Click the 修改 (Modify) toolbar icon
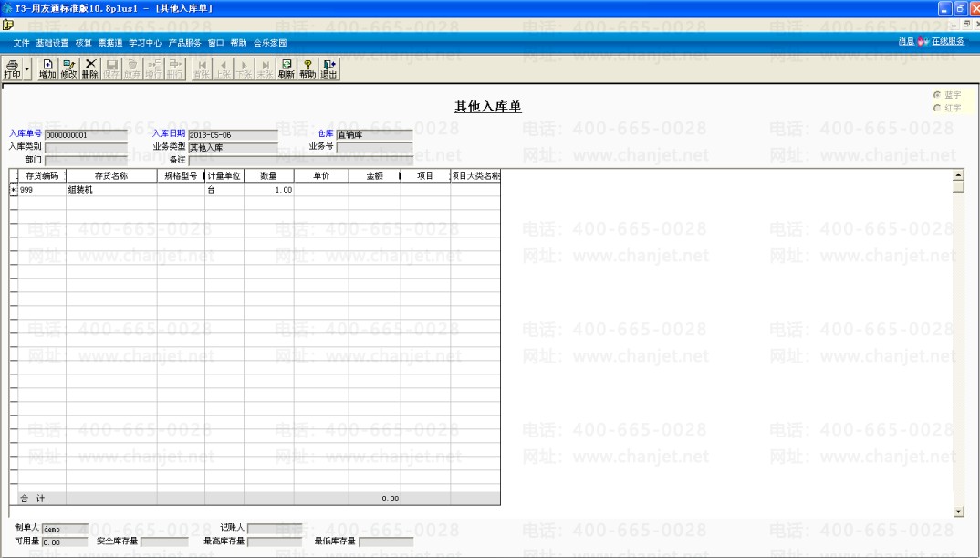The image size is (980, 558). [68, 68]
